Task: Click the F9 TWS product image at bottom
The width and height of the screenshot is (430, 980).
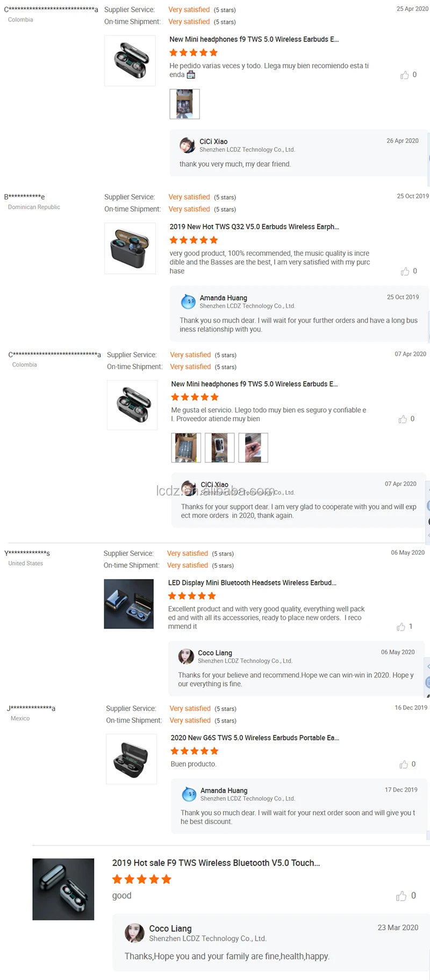Action: [63, 889]
